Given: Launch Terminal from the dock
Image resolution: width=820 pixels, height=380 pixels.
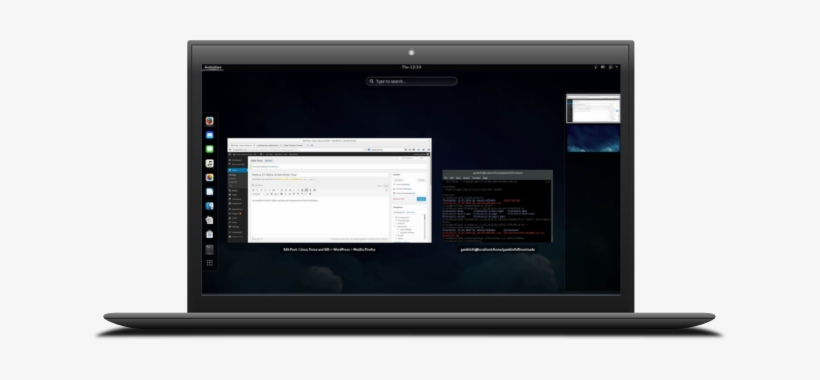Looking at the screenshot, I should tap(209, 249).
